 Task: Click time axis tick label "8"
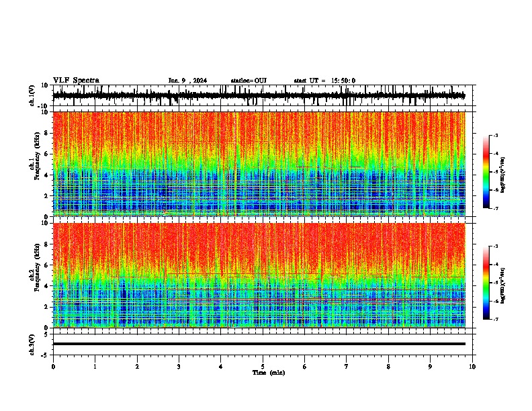pyautogui.click(x=388, y=367)
